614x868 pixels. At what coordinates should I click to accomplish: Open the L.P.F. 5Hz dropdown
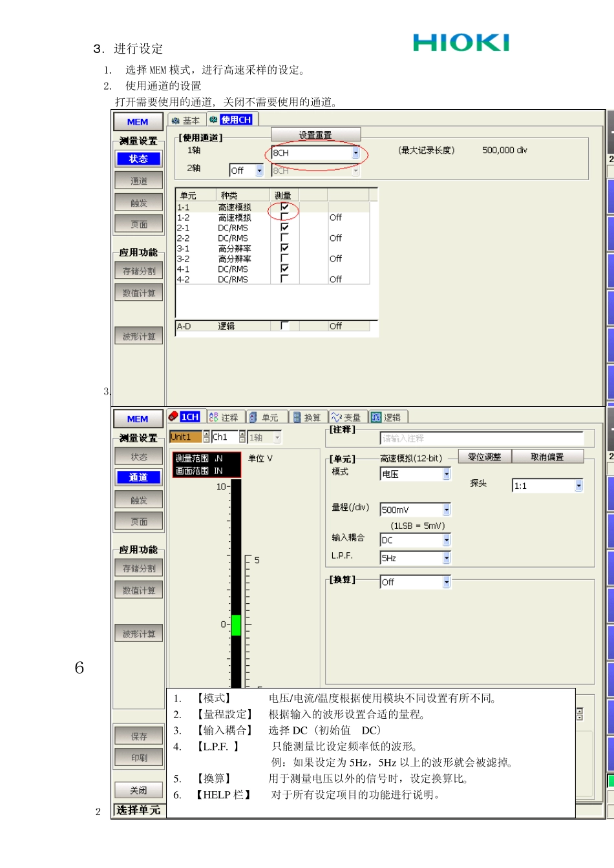point(447,558)
